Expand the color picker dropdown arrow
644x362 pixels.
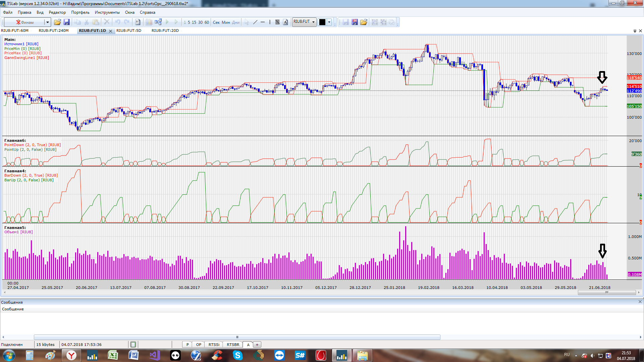click(329, 22)
